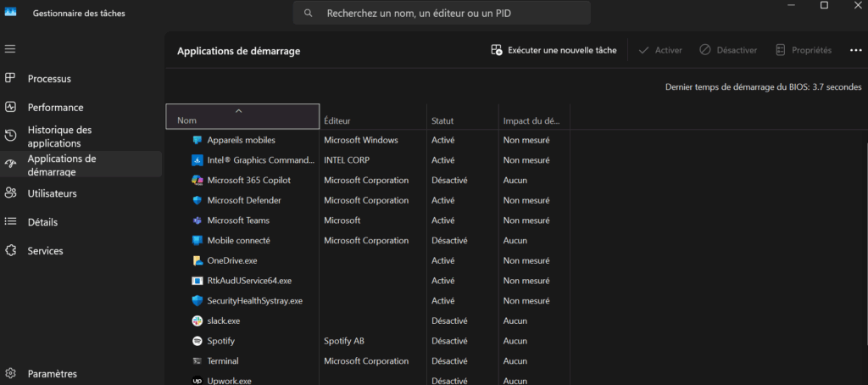Click the Mobile connecté icon

pyautogui.click(x=197, y=241)
